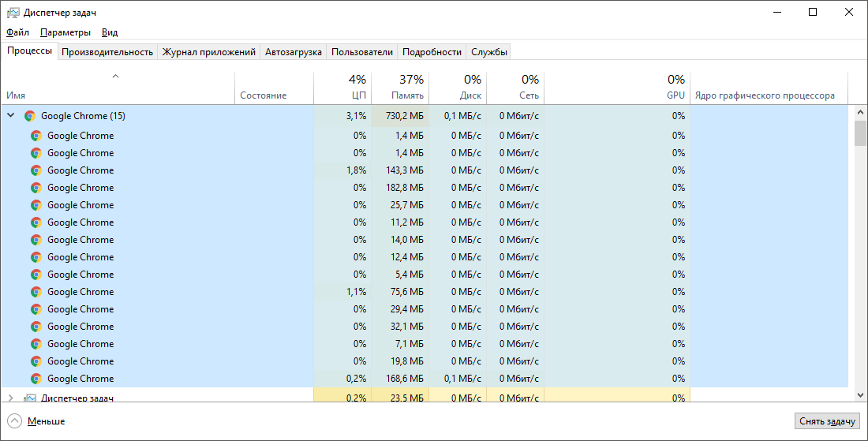868x441 pixels.
Task: Click the vertical scrollbar thumb
Action: [x=860, y=133]
